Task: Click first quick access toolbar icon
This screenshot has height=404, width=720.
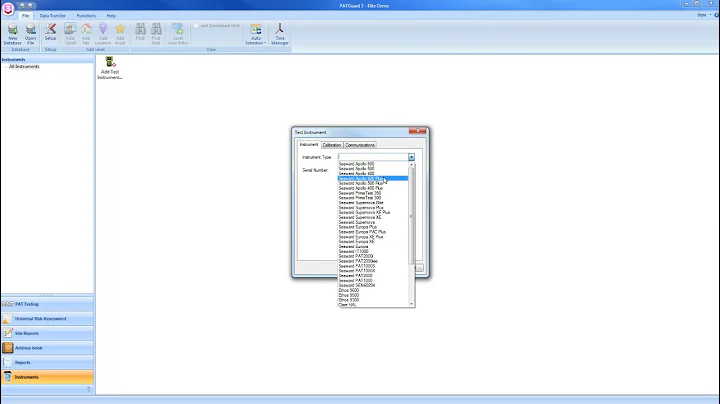Action: 22,6
